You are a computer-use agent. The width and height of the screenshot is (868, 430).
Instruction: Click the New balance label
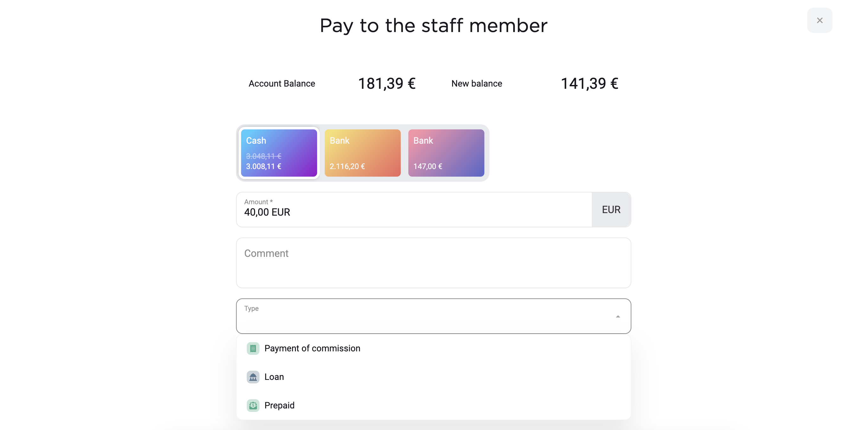tap(476, 83)
